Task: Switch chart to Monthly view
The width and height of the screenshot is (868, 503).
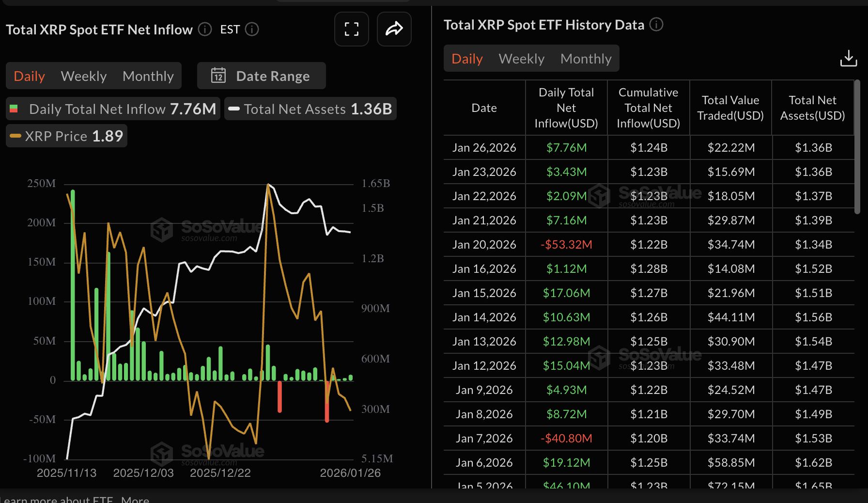Action: (x=148, y=76)
